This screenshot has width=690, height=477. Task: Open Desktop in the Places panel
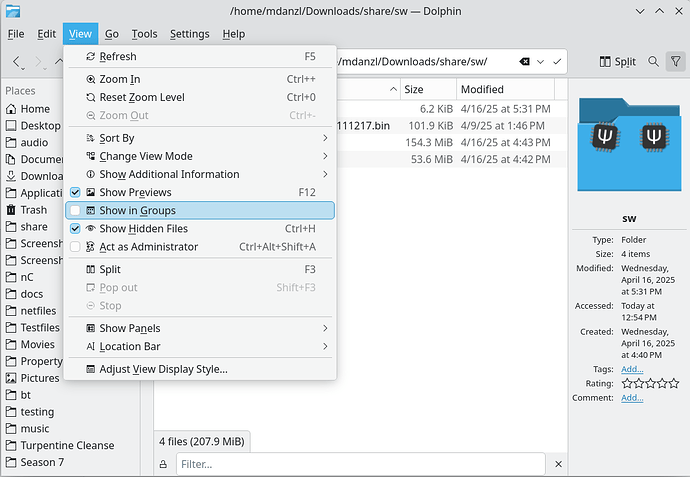33,126
